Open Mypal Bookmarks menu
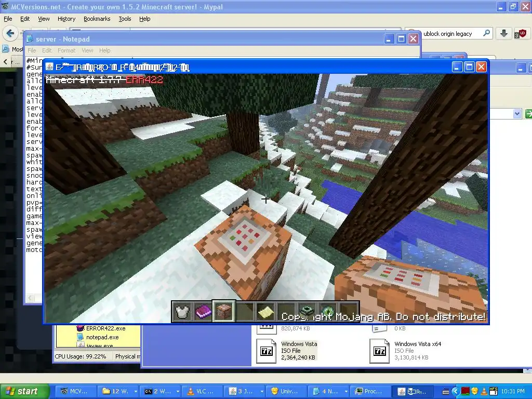The width and height of the screenshot is (532, 399). pyautogui.click(x=97, y=19)
